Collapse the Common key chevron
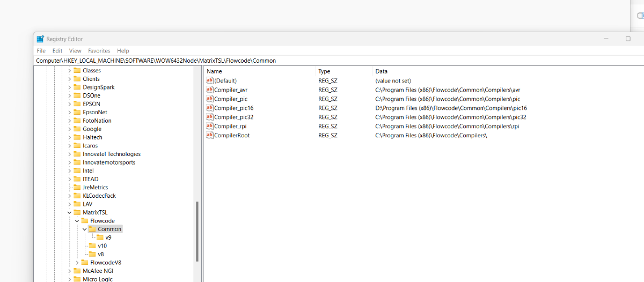644x282 pixels. coord(84,229)
